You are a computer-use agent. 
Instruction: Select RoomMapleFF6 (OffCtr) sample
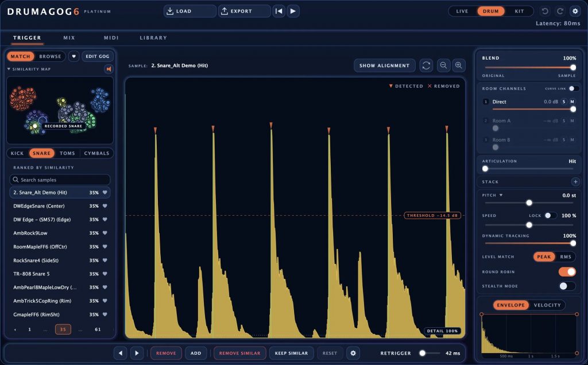tap(60, 247)
